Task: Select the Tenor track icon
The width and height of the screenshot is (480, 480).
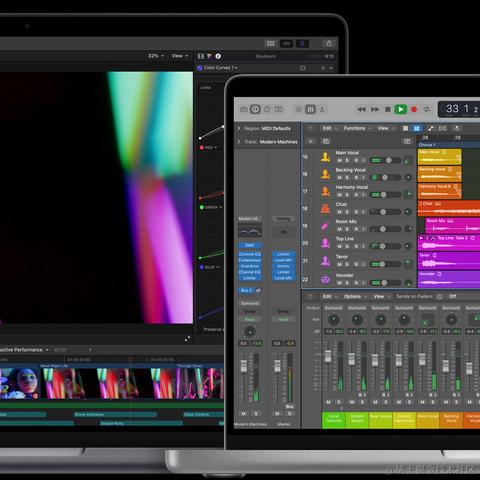Action: 325,261
